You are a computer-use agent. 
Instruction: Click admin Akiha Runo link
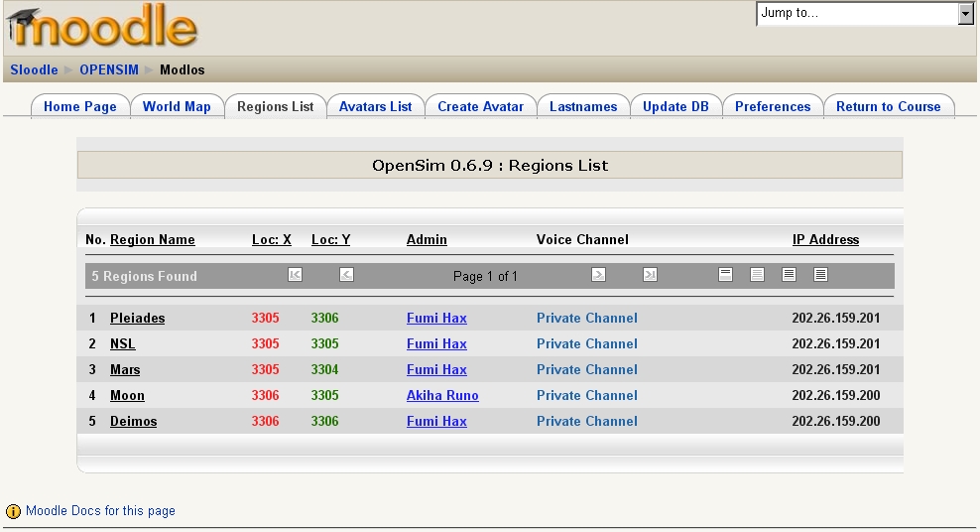[x=442, y=395]
